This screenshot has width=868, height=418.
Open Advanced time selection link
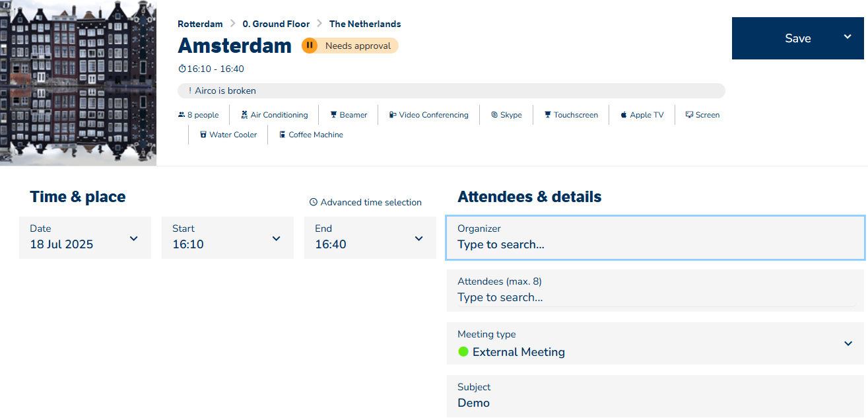pos(366,202)
